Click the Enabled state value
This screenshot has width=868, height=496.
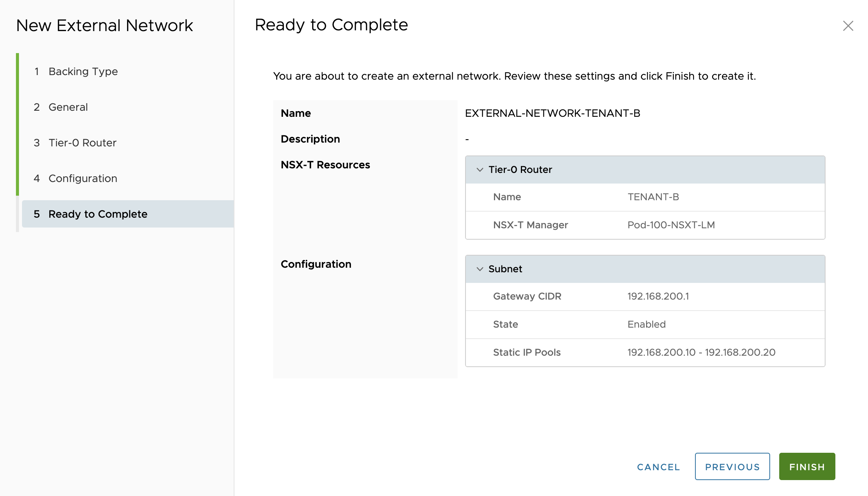646,324
